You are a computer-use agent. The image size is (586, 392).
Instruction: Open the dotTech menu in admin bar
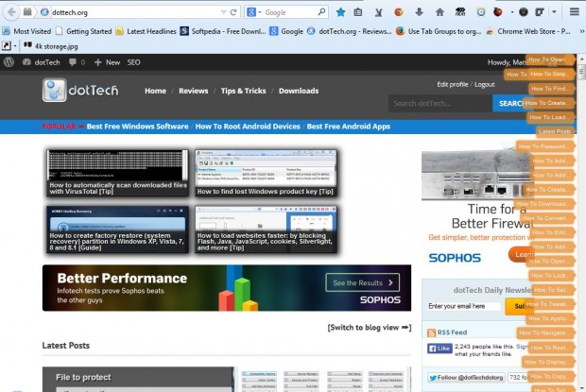[x=42, y=62]
